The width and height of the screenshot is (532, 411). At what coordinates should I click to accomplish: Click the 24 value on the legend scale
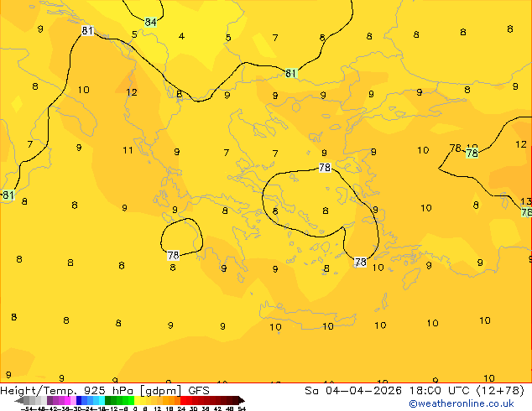click(181, 409)
